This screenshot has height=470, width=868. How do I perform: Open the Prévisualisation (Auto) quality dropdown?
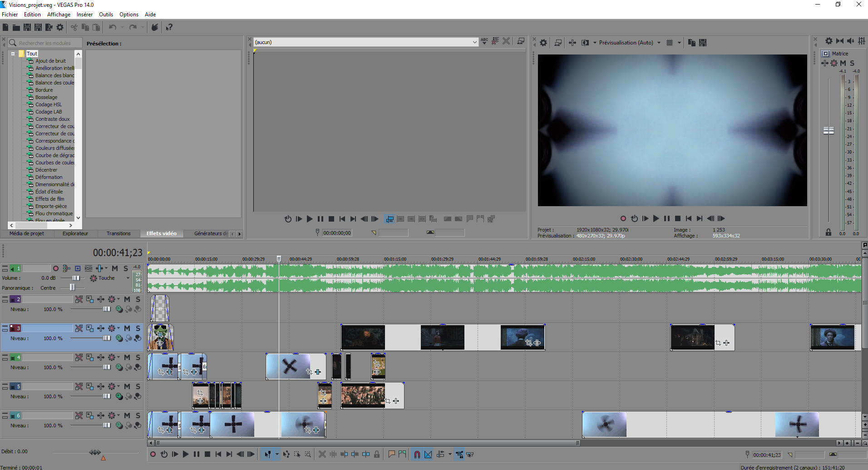point(659,43)
